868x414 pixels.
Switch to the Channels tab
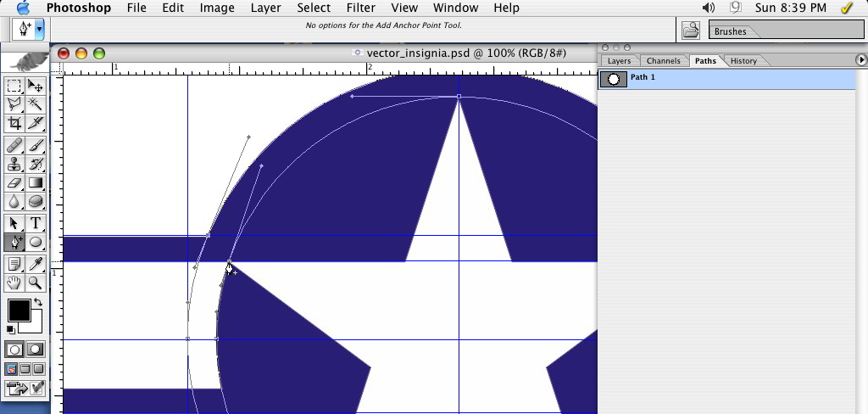tap(663, 61)
